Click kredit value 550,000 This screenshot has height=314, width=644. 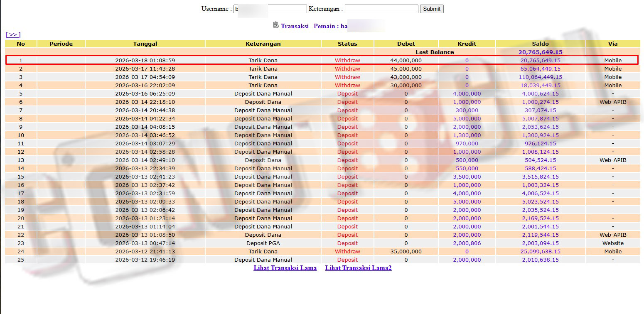click(x=467, y=168)
